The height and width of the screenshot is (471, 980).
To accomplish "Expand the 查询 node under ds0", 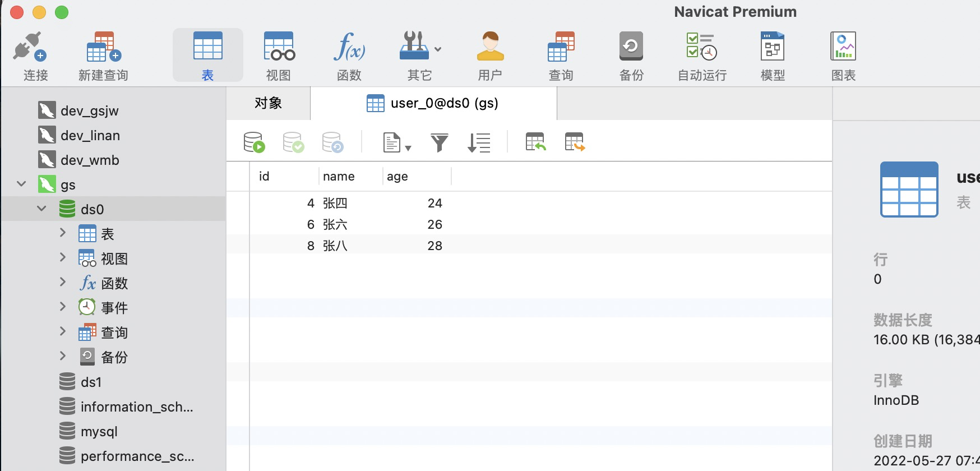I will point(63,331).
